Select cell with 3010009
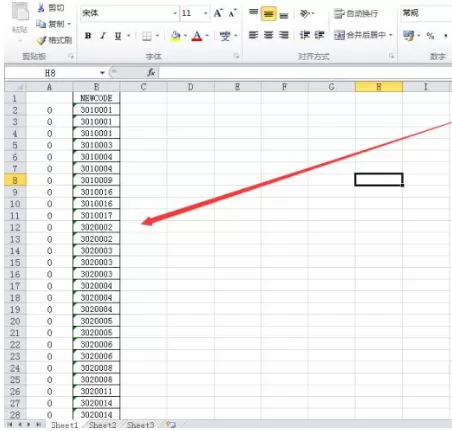Screen dimensions: 452x431 coord(96,180)
